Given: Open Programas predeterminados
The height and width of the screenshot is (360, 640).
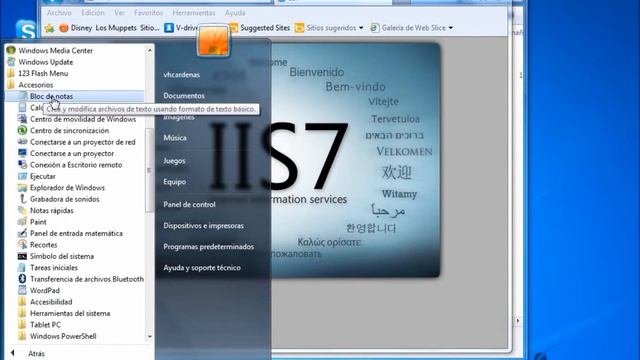Looking at the screenshot, I should tap(209, 247).
